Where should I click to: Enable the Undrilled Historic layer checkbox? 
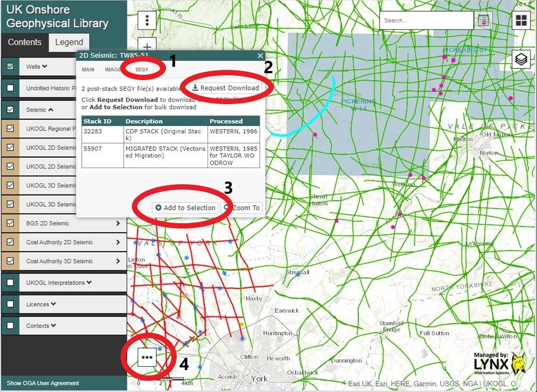10,88
